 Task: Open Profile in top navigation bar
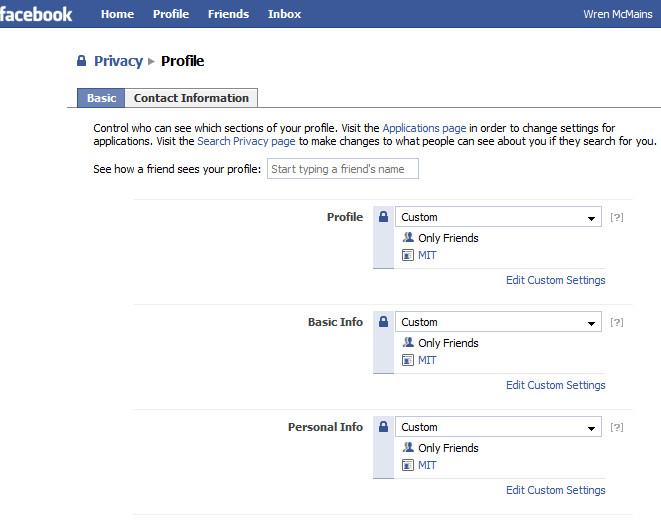click(171, 14)
